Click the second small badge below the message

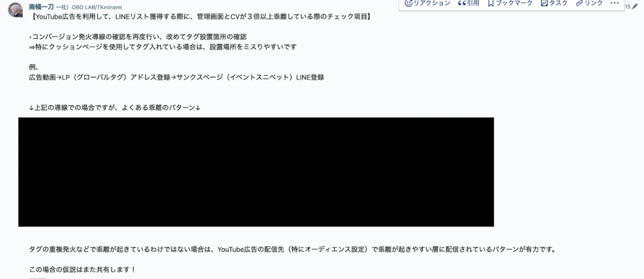tap(56, 277)
